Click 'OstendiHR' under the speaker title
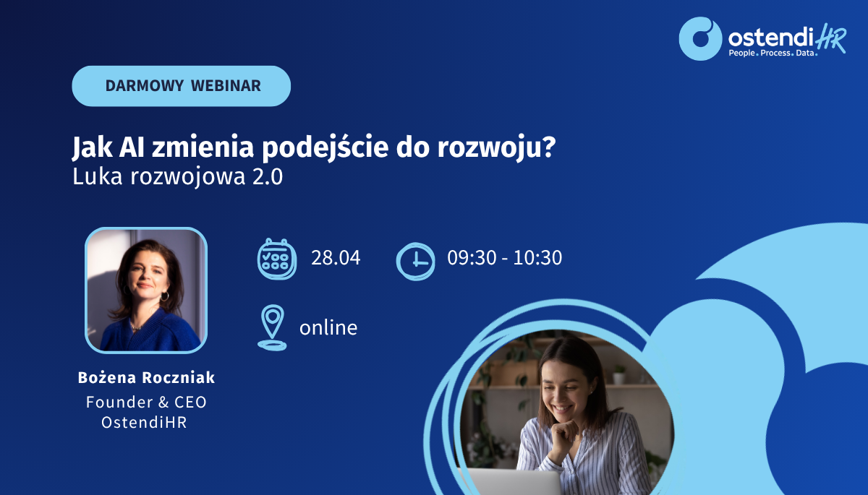 pos(146,423)
